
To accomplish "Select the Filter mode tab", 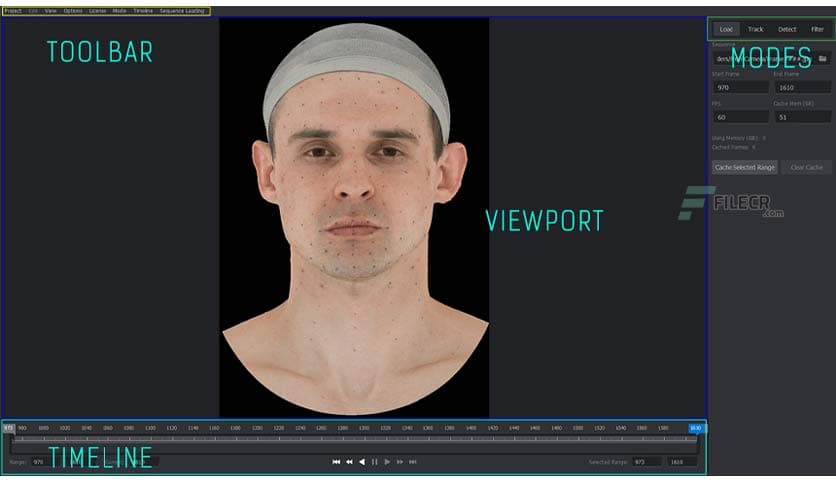I will pos(817,30).
